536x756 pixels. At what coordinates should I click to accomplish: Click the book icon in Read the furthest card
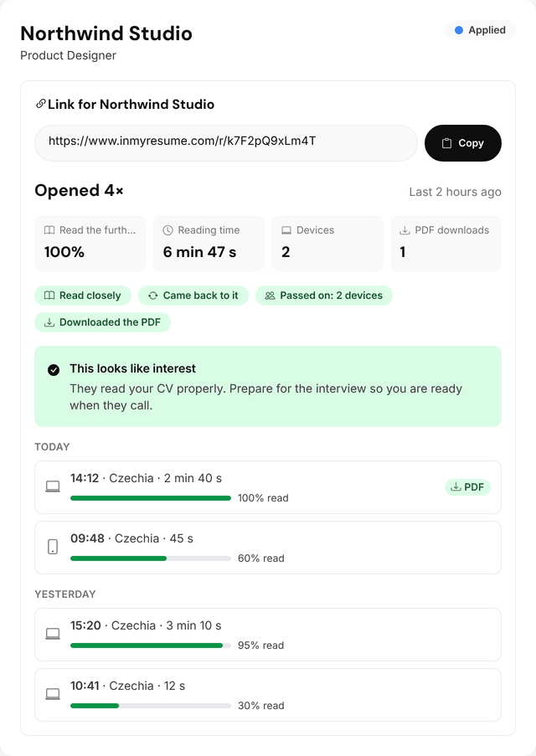click(49, 230)
